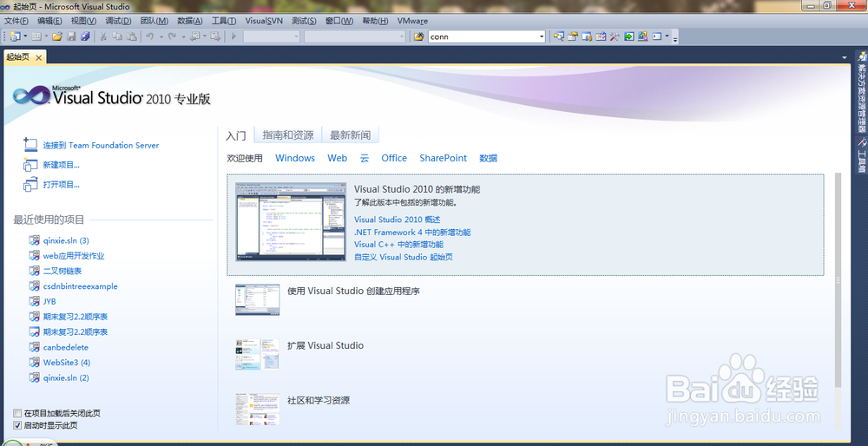Switch to the 指南和资源 tab
Viewport: 868px width, 446px height.
coord(288,135)
